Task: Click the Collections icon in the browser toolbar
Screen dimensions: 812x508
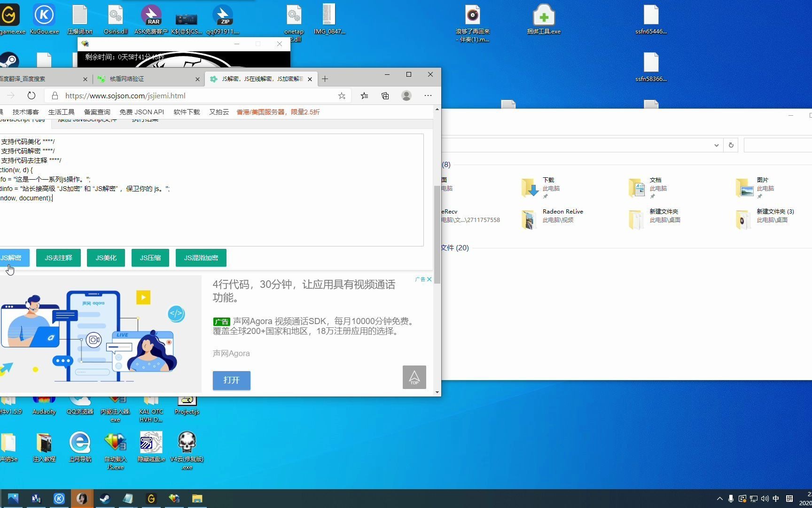Action: (385, 95)
